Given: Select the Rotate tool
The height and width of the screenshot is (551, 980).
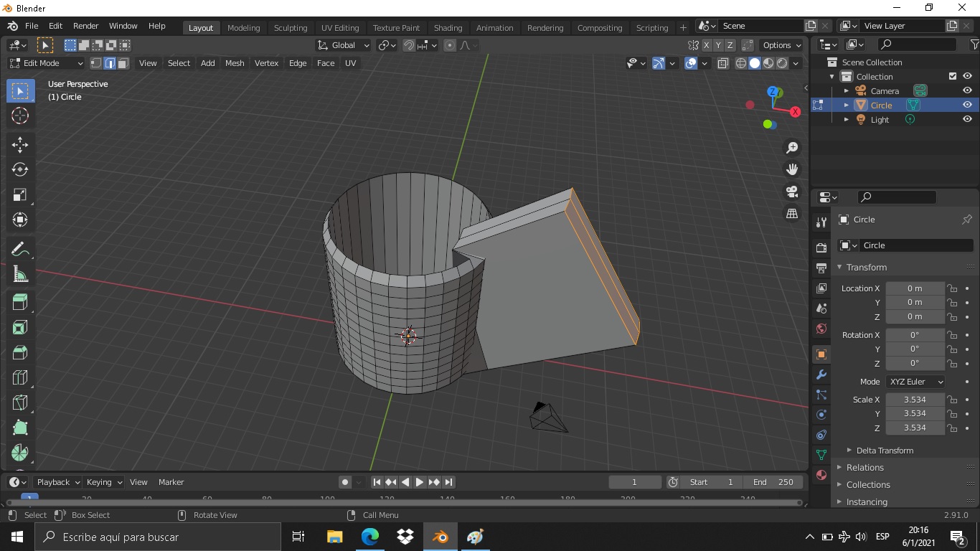Looking at the screenshot, I should [x=20, y=169].
